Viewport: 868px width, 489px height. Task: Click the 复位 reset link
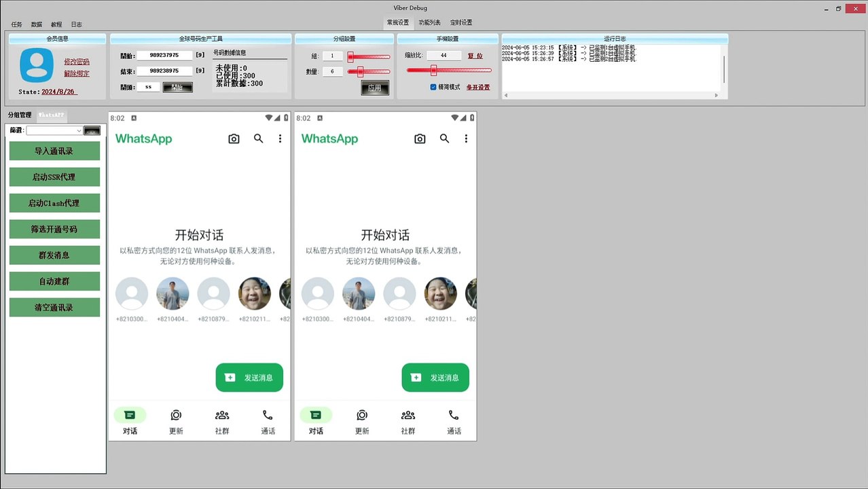click(x=475, y=56)
